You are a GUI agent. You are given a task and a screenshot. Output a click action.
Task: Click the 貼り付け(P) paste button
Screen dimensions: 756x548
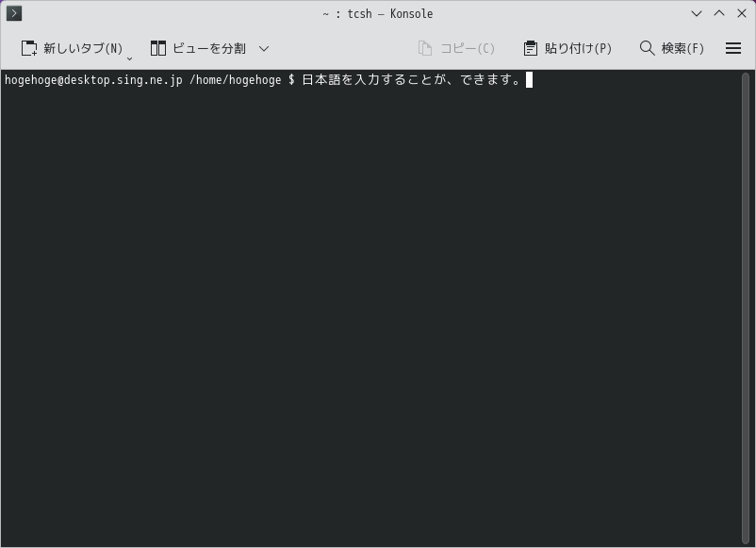pos(567,48)
